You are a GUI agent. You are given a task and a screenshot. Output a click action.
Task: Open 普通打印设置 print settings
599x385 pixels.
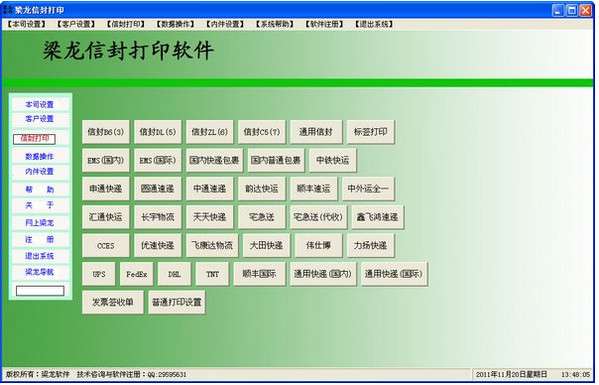pos(176,302)
